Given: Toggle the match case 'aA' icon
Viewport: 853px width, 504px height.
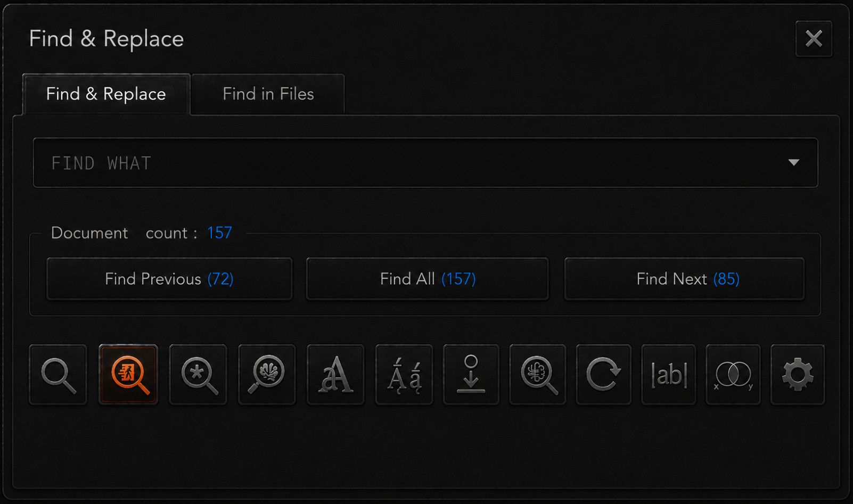Looking at the screenshot, I should pyautogui.click(x=335, y=375).
